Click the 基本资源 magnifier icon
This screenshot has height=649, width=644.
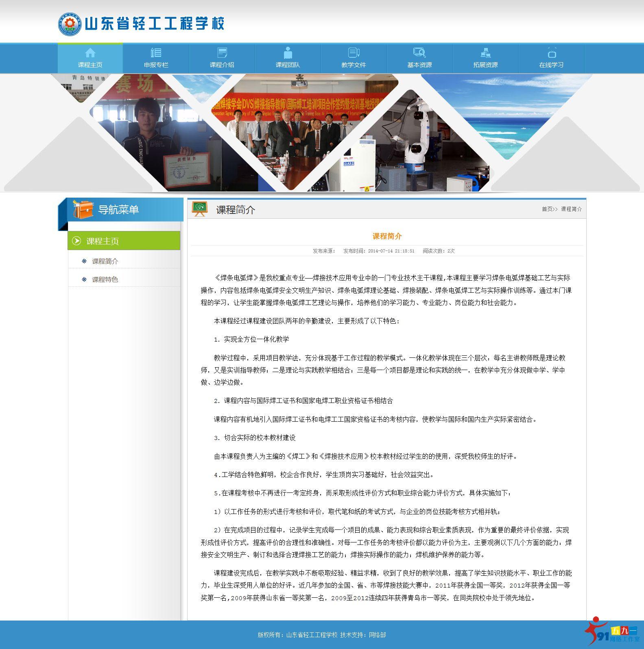pos(419,53)
